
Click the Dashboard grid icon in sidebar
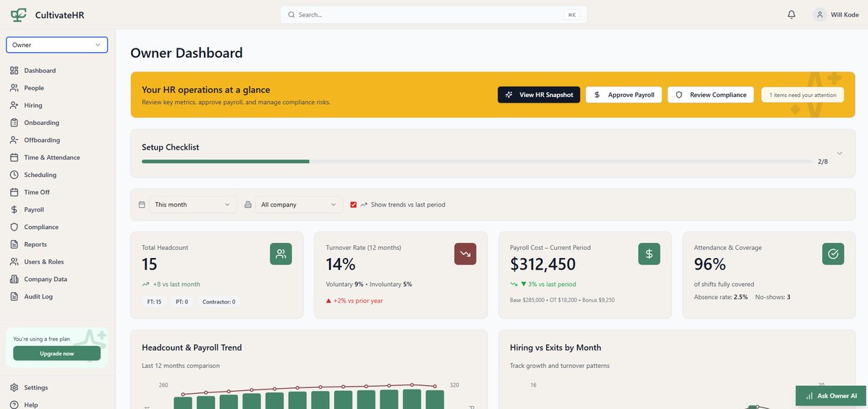[14, 71]
